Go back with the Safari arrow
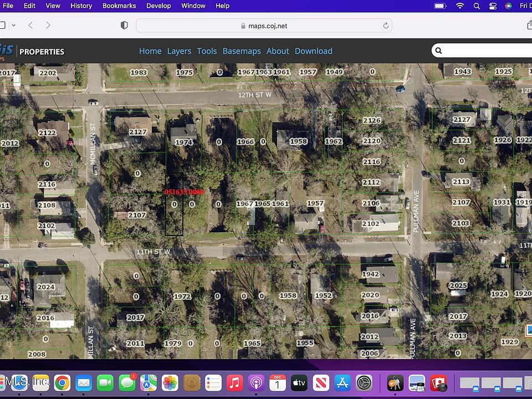 pos(30,25)
